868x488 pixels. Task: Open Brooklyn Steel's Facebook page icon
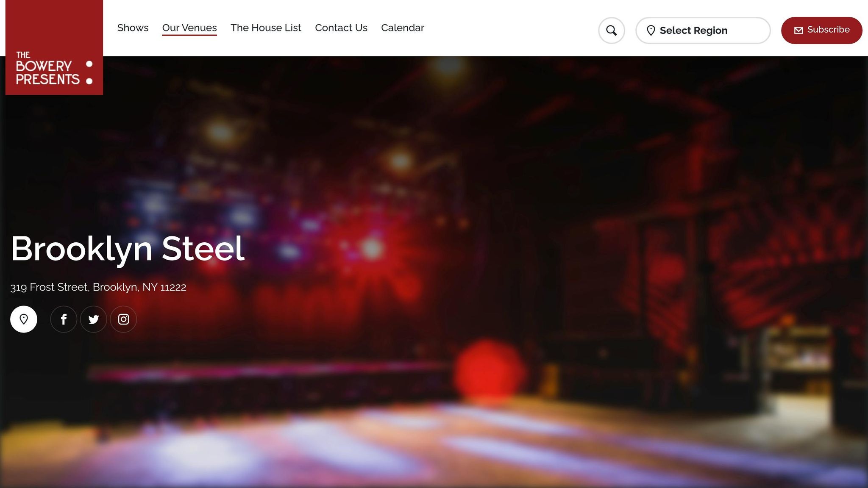click(64, 319)
